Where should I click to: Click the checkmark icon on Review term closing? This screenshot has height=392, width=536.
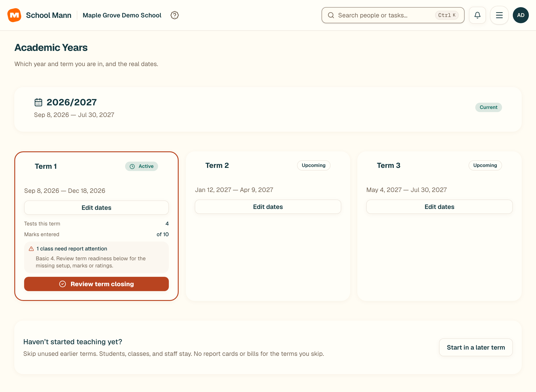tap(63, 284)
